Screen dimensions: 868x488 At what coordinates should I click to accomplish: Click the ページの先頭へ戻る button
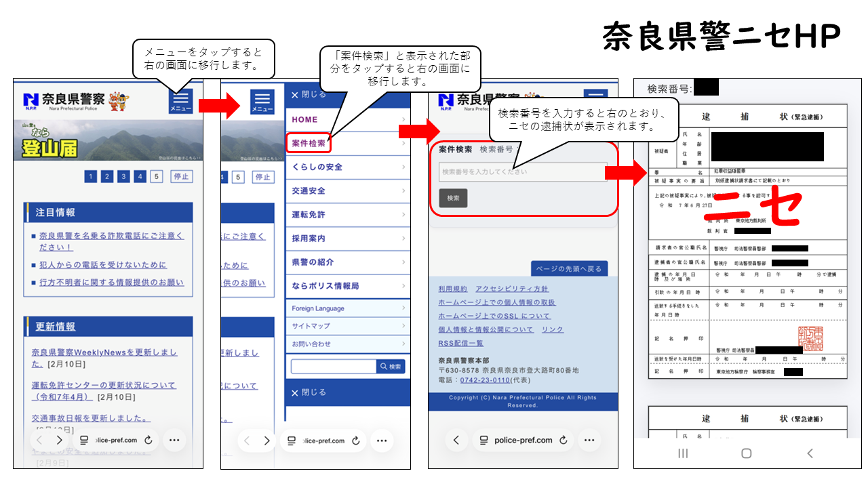click(569, 269)
